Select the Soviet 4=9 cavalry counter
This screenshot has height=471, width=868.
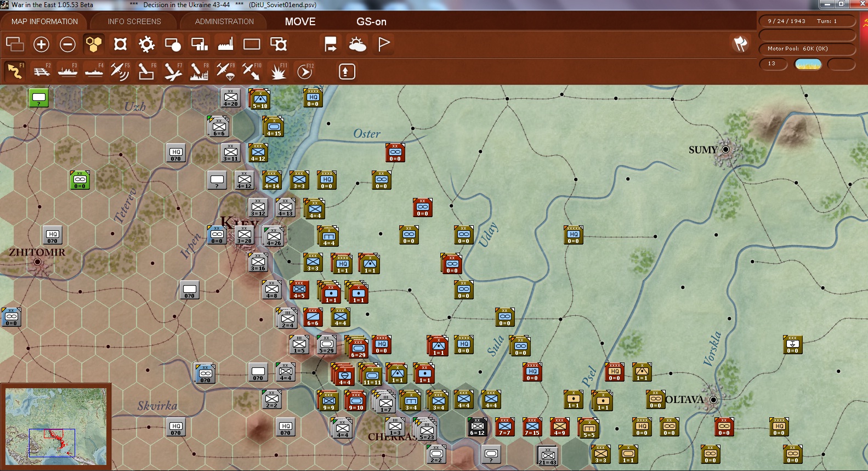point(559,427)
